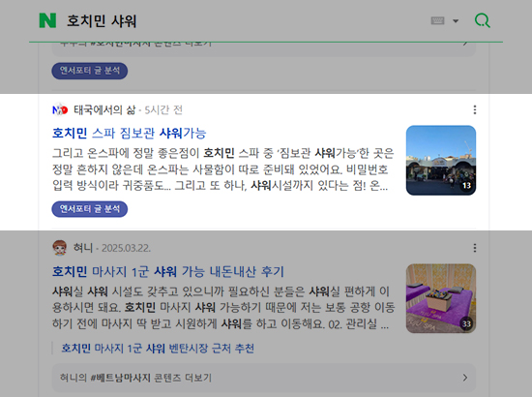This screenshot has height=397, width=532.
Task: Click the excerpt starting 샤워실 샤워 시설도 갖추고
Action: (x=223, y=308)
